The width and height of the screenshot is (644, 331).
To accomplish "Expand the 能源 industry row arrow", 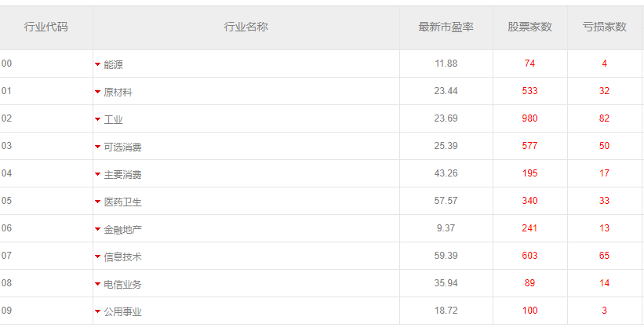I will tap(98, 64).
